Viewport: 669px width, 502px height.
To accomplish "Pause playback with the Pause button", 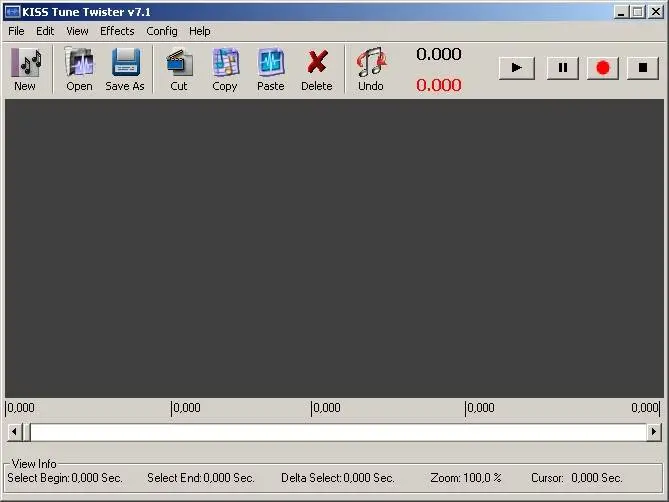I will pos(563,67).
